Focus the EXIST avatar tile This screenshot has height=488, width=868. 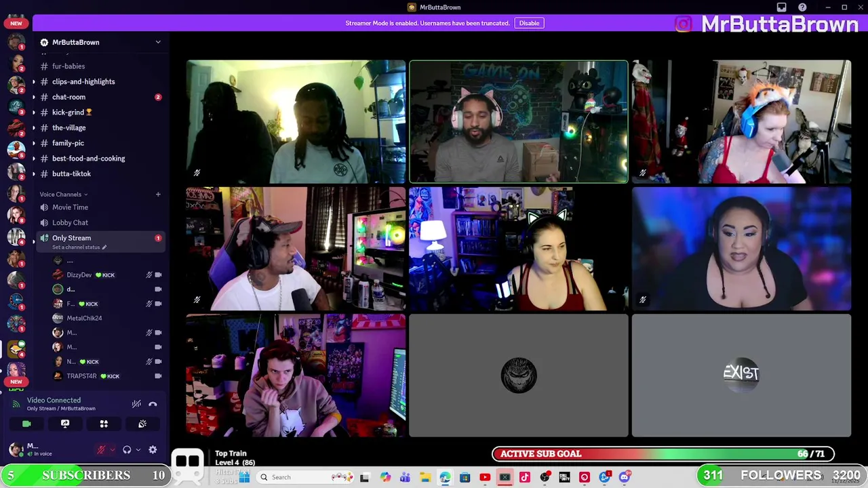(741, 375)
